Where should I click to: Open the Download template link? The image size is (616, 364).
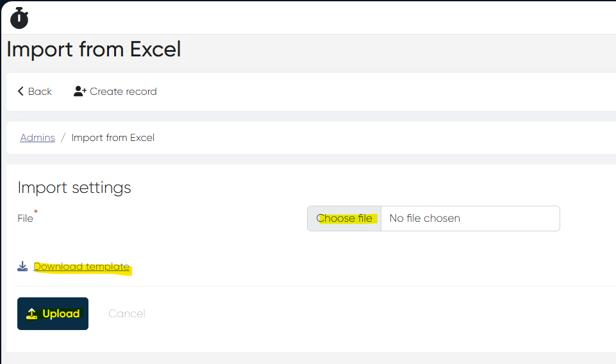pyautogui.click(x=81, y=267)
